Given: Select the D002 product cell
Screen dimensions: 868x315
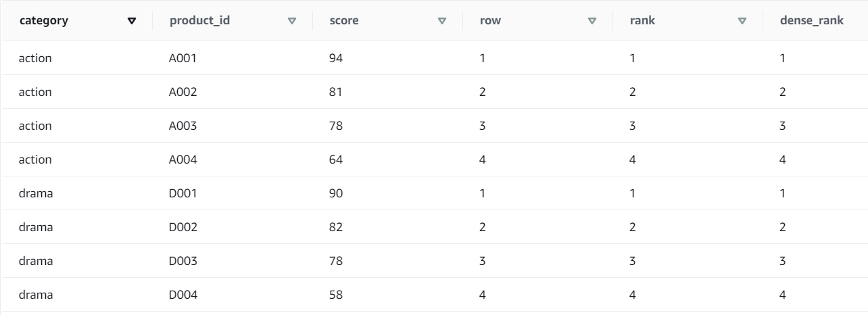Looking at the screenshot, I should 183,227.
